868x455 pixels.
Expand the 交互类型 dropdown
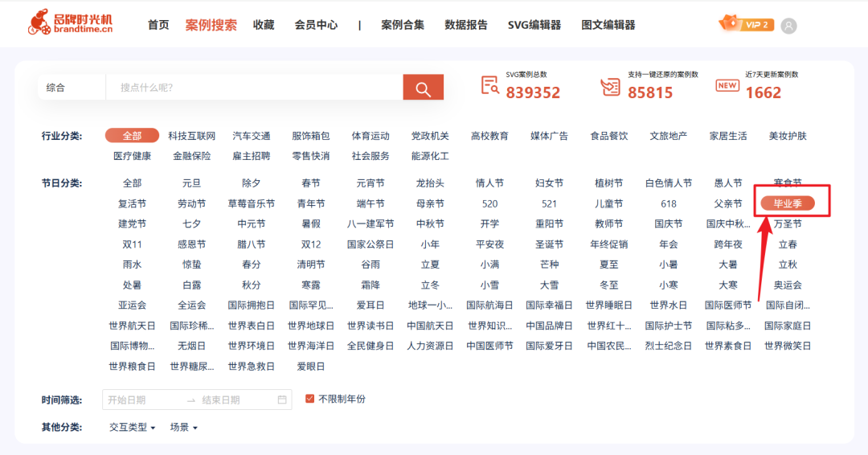(x=133, y=428)
